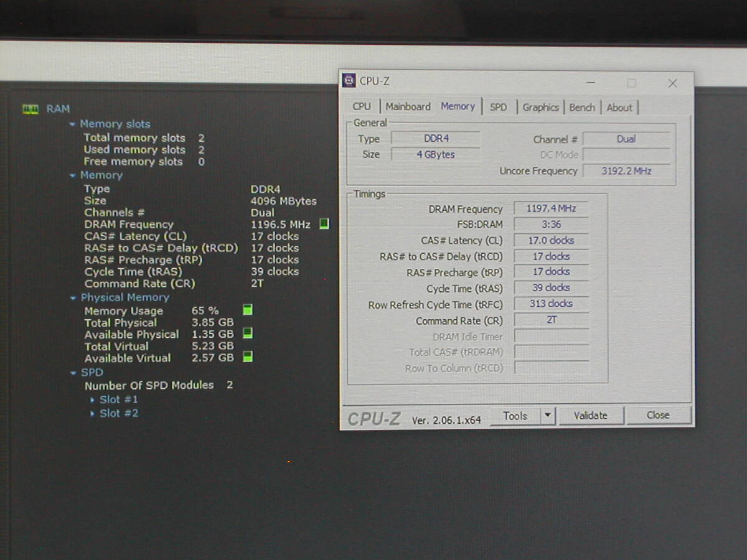The width and height of the screenshot is (747, 560).
Task: Go to the SPD tab in CPU-Z
Action: pyautogui.click(x=498, y=107)
